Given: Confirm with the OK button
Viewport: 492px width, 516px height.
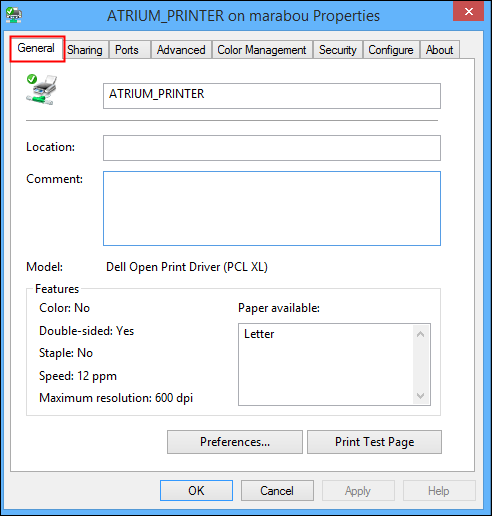Looking at the screenshot, I should [196, 491].
